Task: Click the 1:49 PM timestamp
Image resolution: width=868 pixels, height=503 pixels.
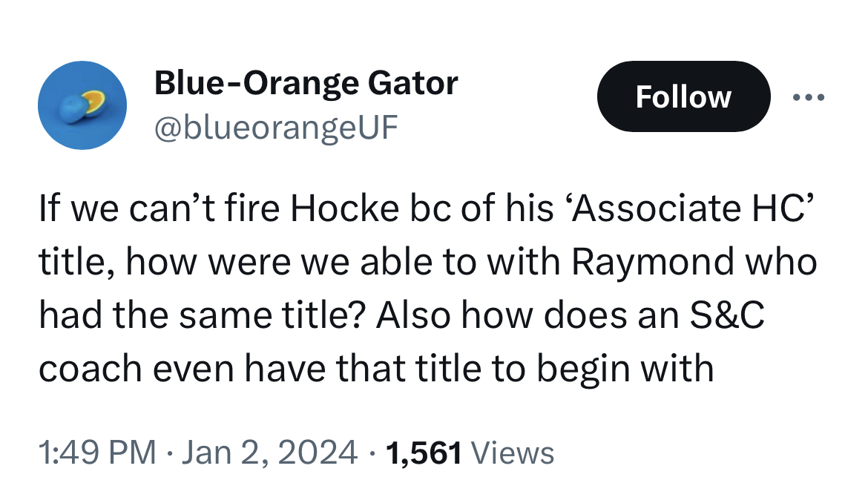Action: pos(97,452)
